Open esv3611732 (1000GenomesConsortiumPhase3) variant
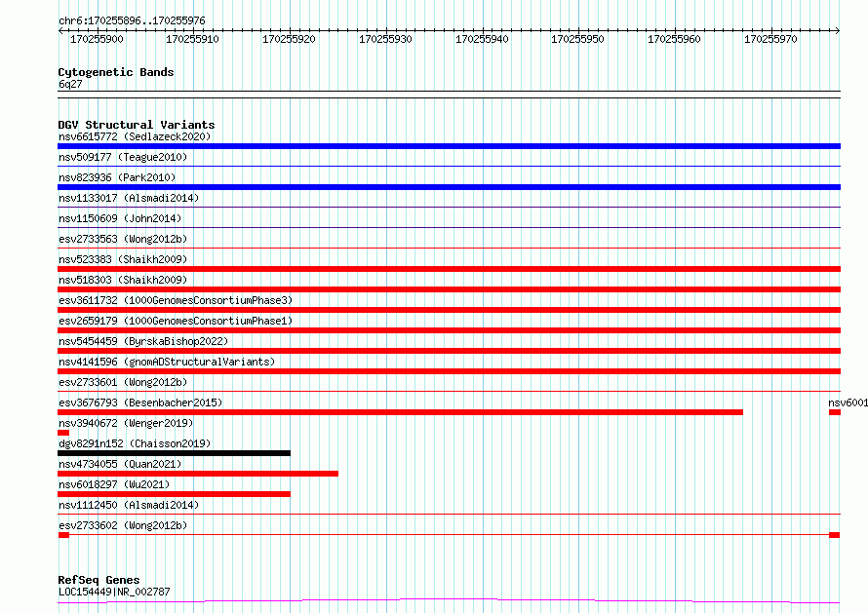This screenshot has width=868, height=613. (176, 300)
